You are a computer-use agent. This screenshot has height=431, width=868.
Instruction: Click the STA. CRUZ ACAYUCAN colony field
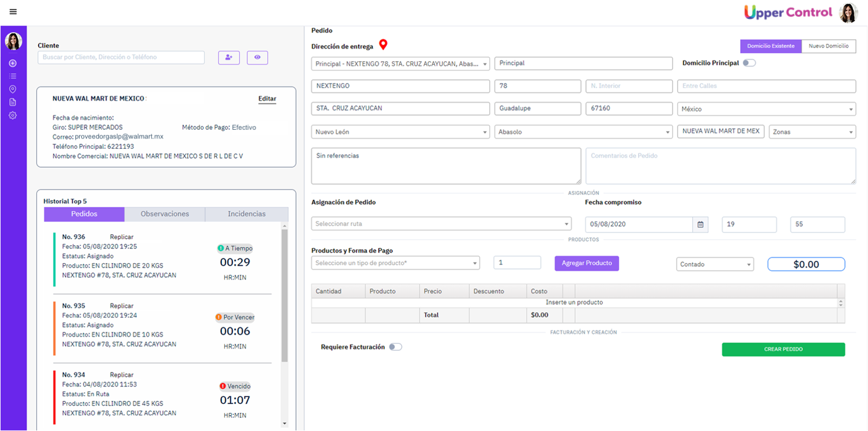pos(401,108)
